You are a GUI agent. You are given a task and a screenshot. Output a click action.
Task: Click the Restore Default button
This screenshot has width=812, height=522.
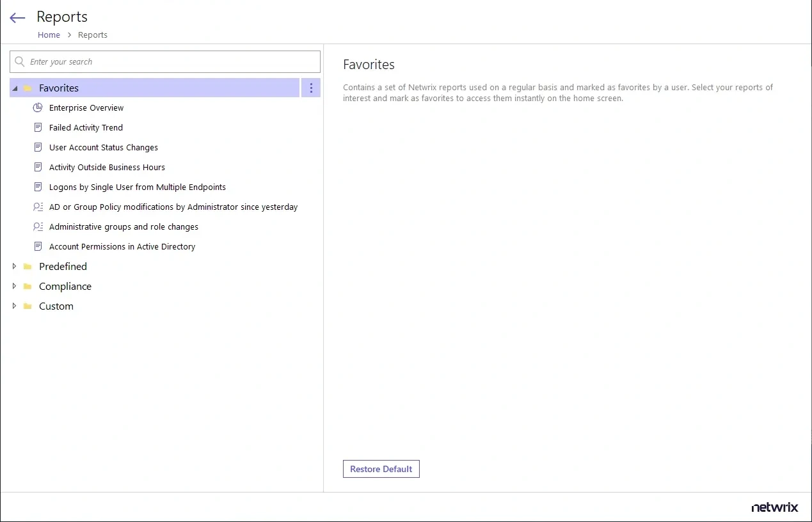pos(381,469)
